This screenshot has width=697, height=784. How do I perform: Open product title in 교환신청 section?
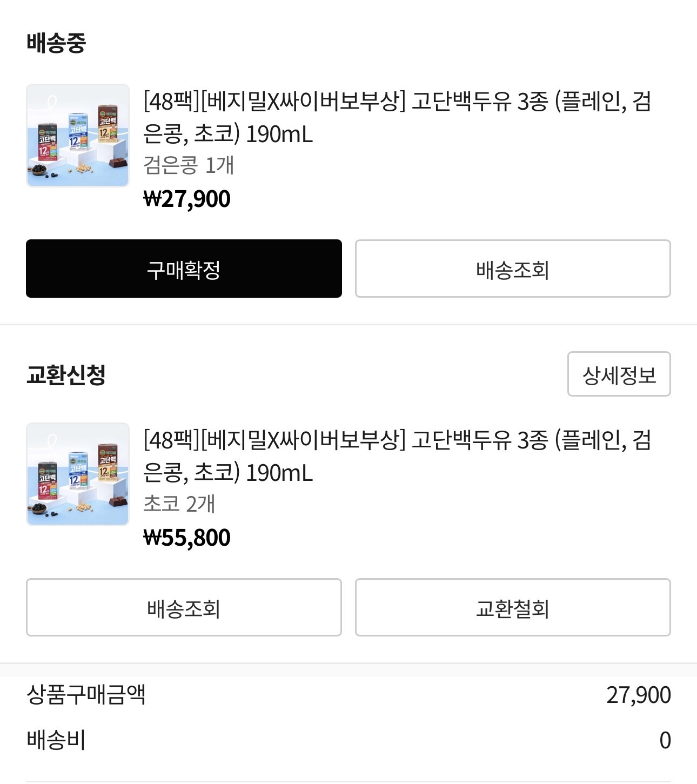click(x=397, y=456)
